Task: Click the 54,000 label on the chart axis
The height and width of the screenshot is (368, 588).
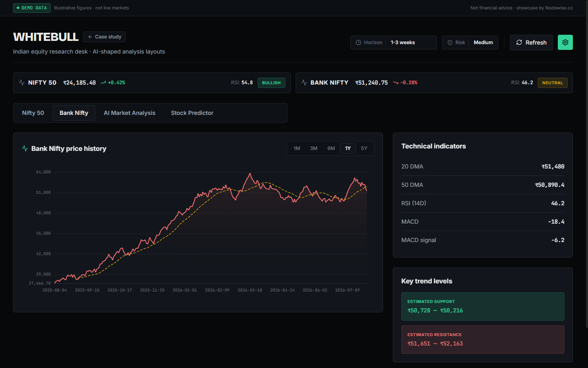Action: tap(43, 172)
